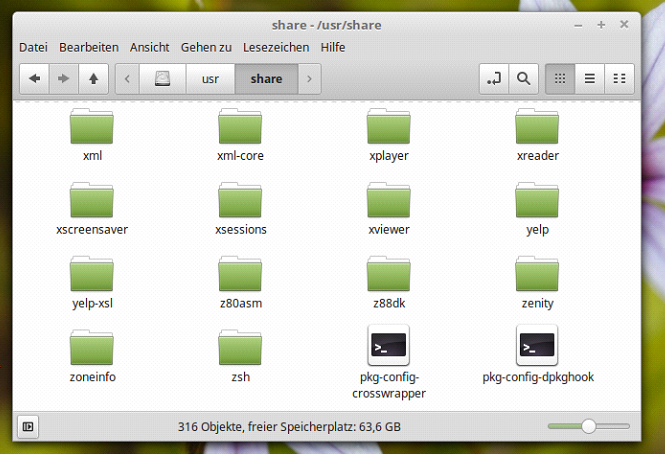Close the share window
Screen dimensions: 665x454
tap(624, 25)
